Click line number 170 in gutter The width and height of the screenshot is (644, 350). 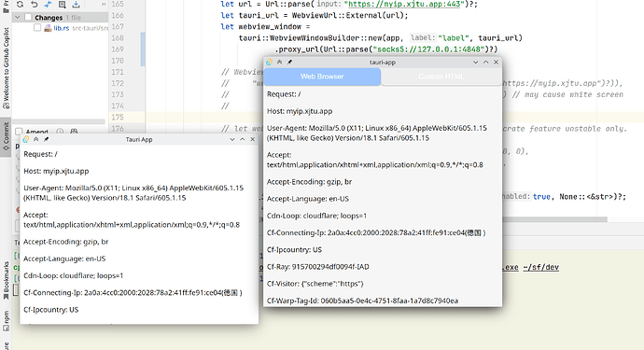118,61
